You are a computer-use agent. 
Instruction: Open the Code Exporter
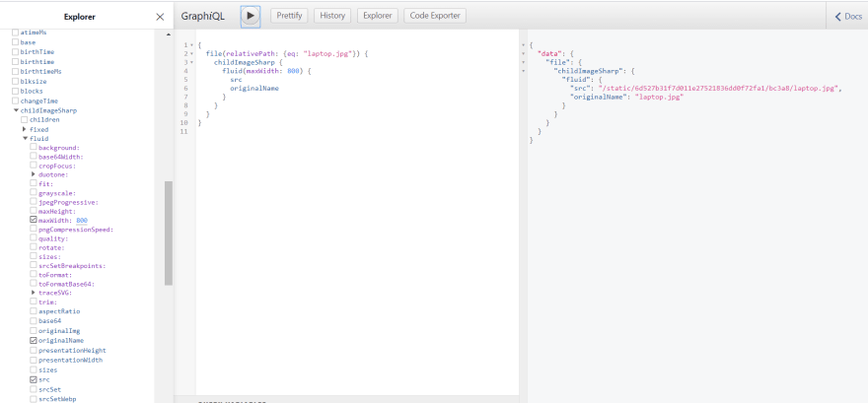[435, 16]
